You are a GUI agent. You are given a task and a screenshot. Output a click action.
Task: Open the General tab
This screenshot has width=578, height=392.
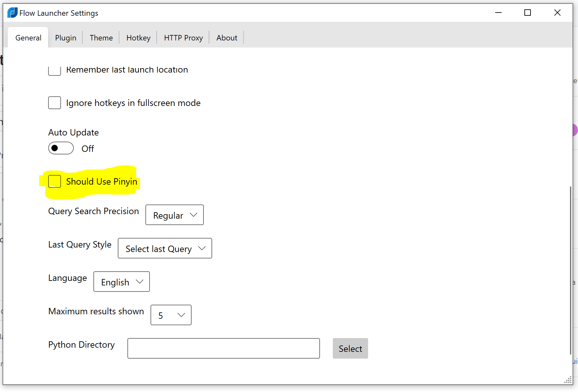click(28, 38)
